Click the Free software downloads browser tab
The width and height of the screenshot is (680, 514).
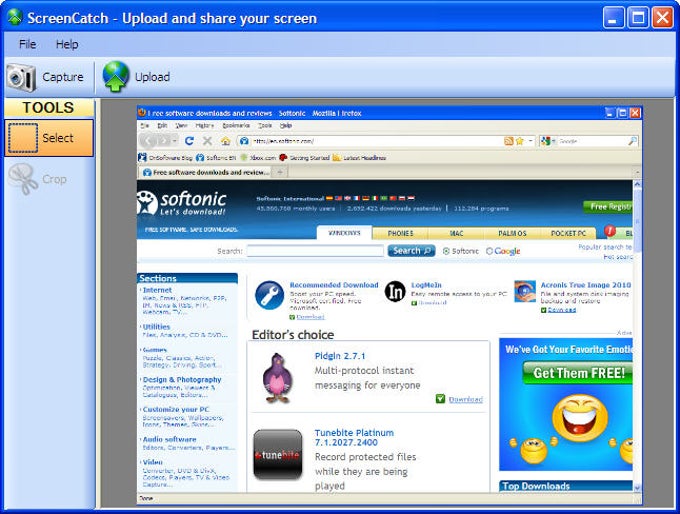point(205,172)
